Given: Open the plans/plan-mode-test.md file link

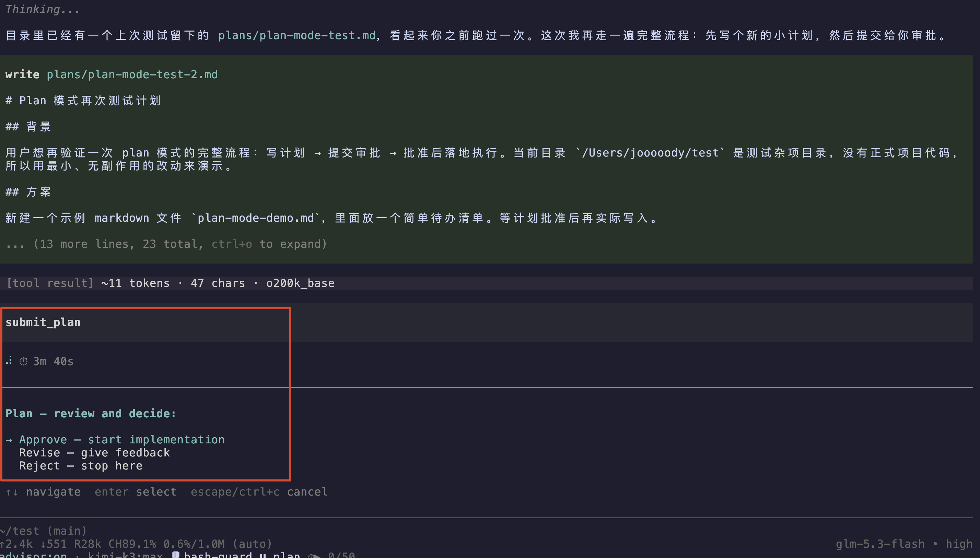Looking at the screenshot, I should click(297, 35).
